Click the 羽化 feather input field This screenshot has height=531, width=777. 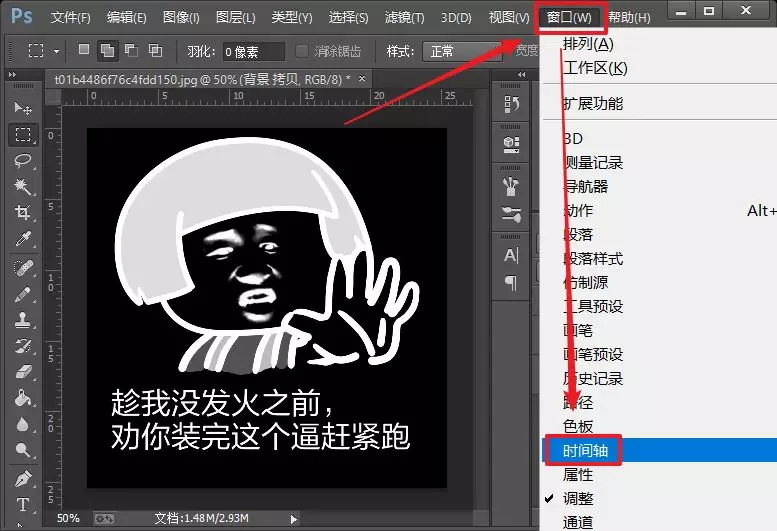click(253, 52)
